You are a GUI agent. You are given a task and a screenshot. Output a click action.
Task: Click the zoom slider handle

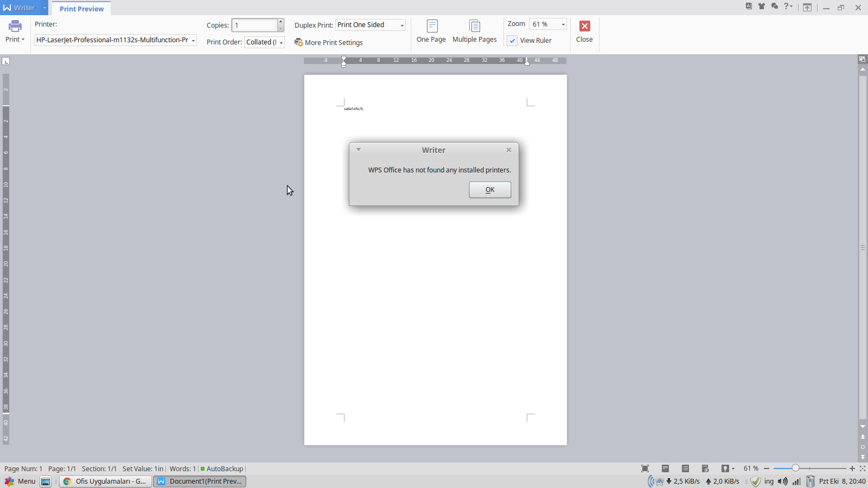pos(795,468)
